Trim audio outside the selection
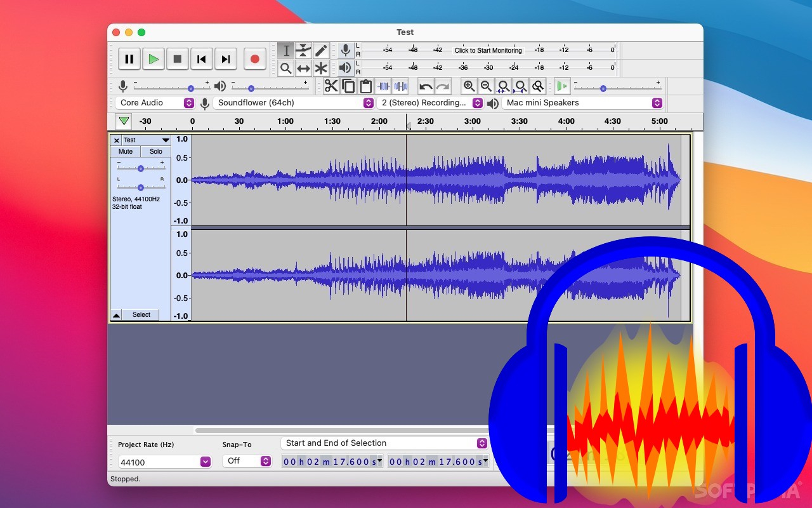 tap(383, 86)
